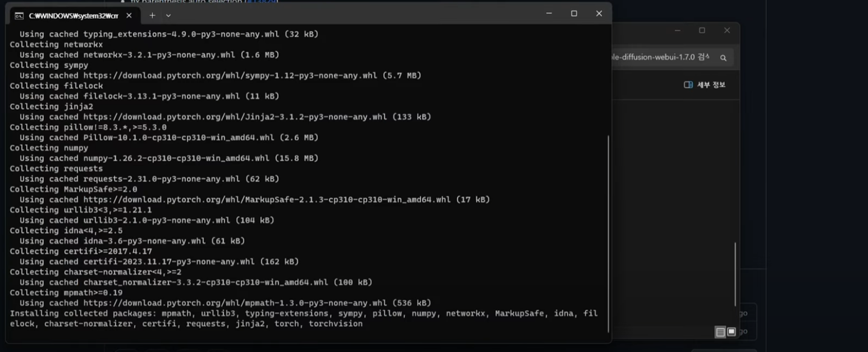Toggle the 세부 정보 details pane button
Image resolution: width=868 pixels, height=352 pixels.
click(x=705, y=85)
